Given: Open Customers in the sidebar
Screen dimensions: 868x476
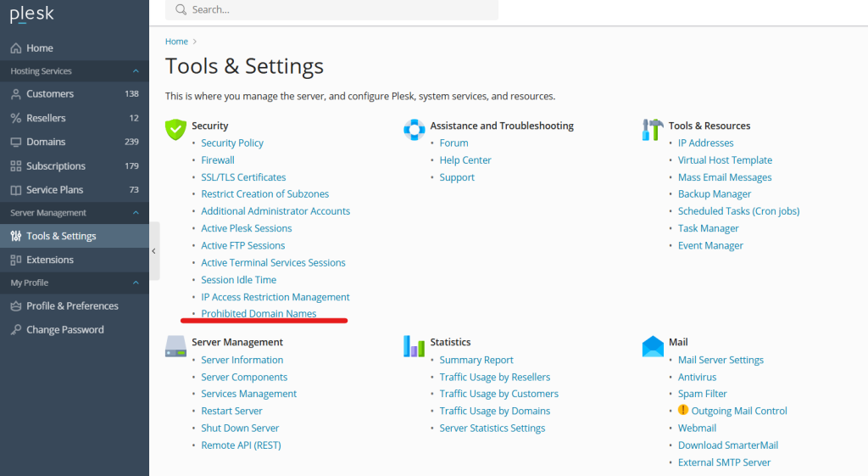Looking at the screenshot, I should tap(75, 94).
